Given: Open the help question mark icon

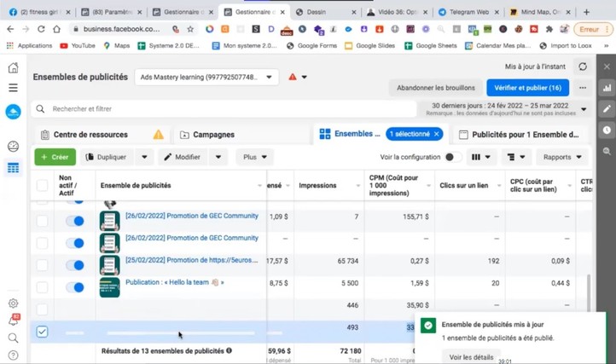Looking at the screenshot, I should [13, 355].
